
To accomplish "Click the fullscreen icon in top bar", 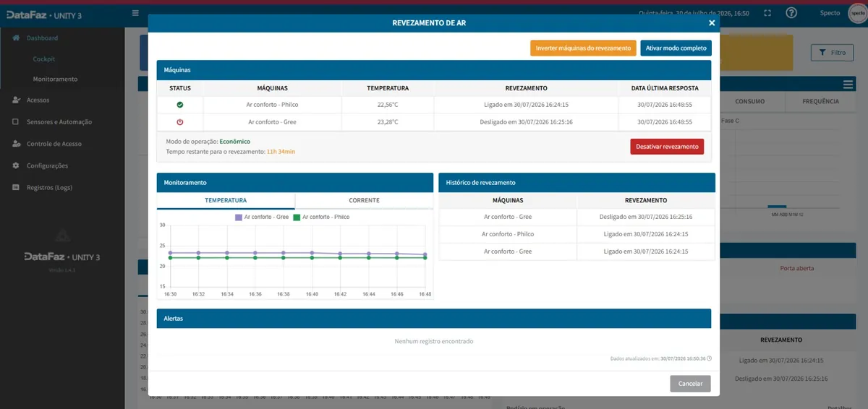I will pos(767,13).
